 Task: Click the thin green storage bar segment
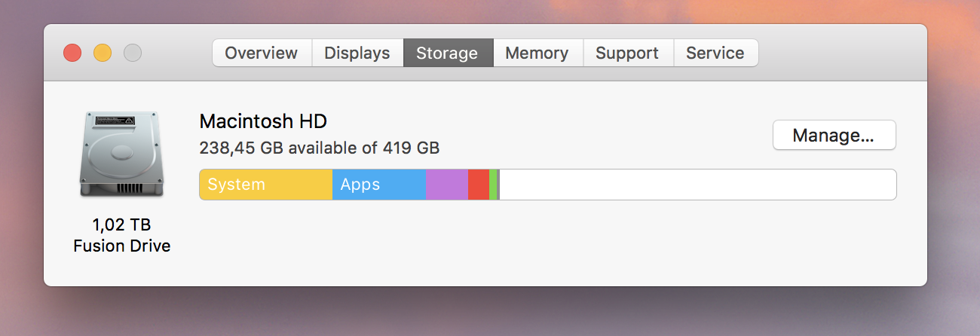click(x=493, y=185)
